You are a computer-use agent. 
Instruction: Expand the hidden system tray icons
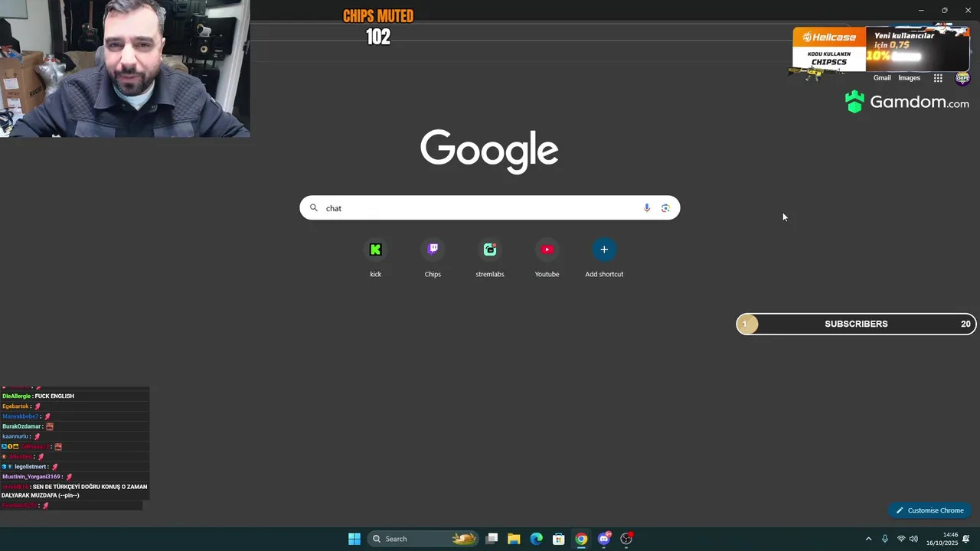(868, 539)
